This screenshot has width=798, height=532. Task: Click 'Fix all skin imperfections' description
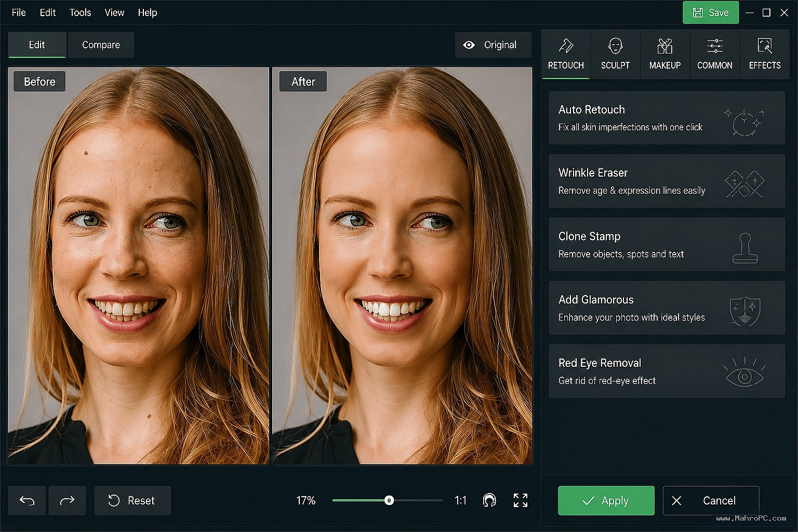point(630,127)
